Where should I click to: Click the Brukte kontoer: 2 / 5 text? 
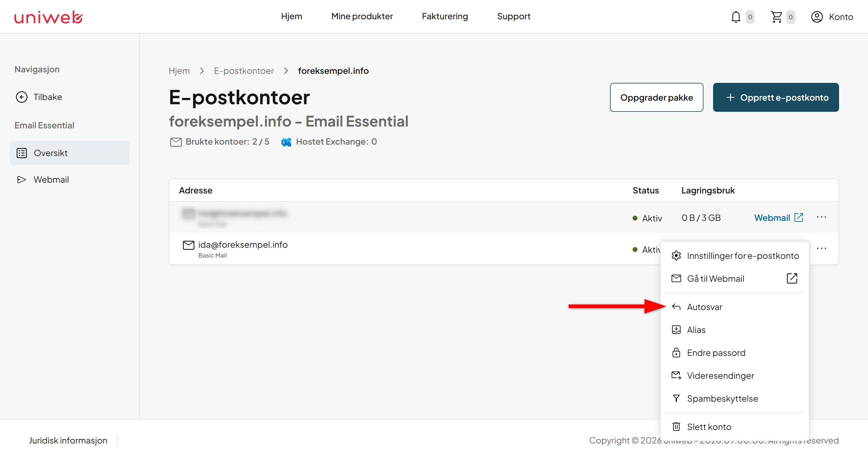pos(228,142)
